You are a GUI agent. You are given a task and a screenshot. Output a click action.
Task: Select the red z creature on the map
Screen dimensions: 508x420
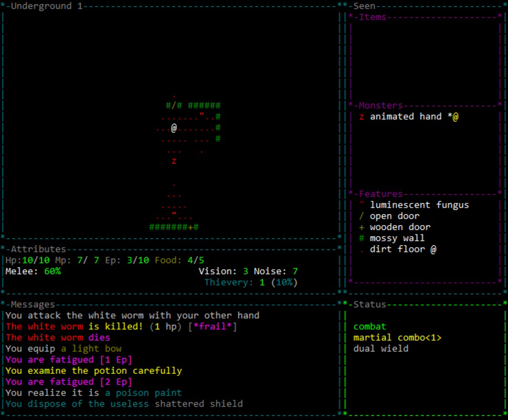[x=174, y=161]
